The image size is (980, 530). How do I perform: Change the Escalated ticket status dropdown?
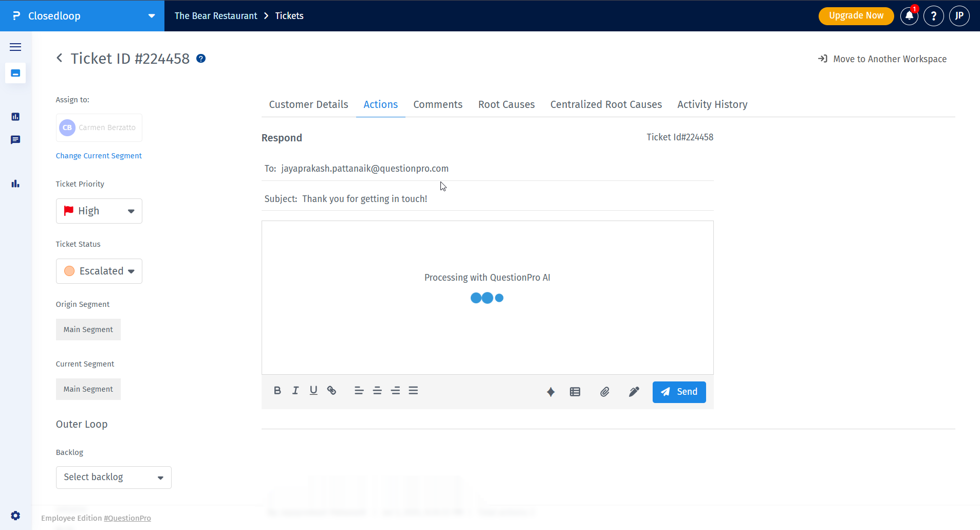click(x=99, y=271)
